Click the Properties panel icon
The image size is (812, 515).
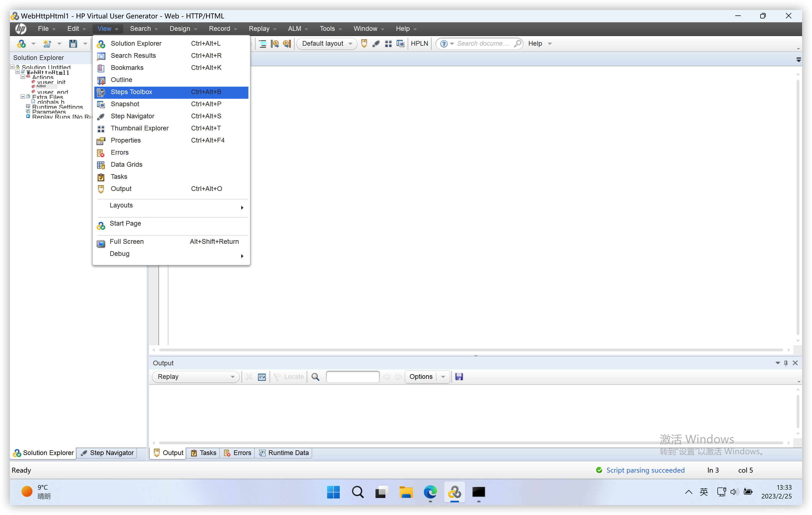pyautogui.click(x=101, y=140)
